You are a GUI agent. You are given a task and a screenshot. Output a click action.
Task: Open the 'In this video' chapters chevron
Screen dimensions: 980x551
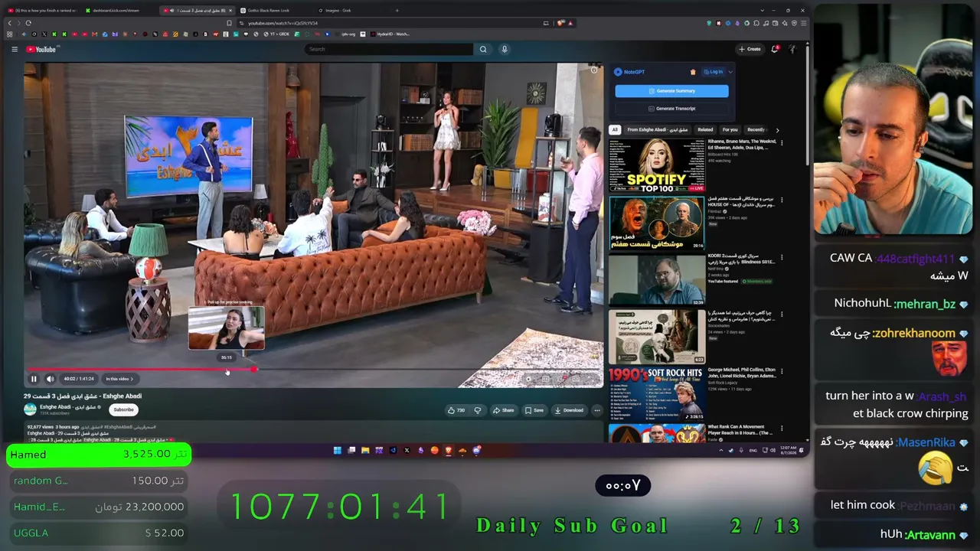point(132,379)
